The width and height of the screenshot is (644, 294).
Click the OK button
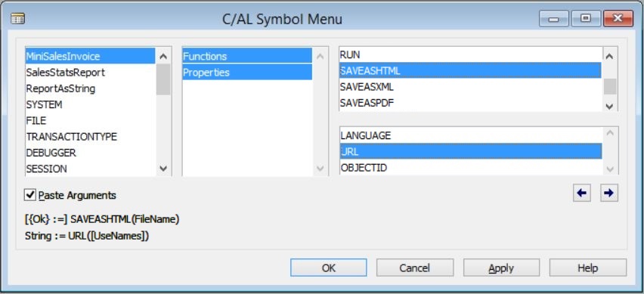tap(329, 268)
